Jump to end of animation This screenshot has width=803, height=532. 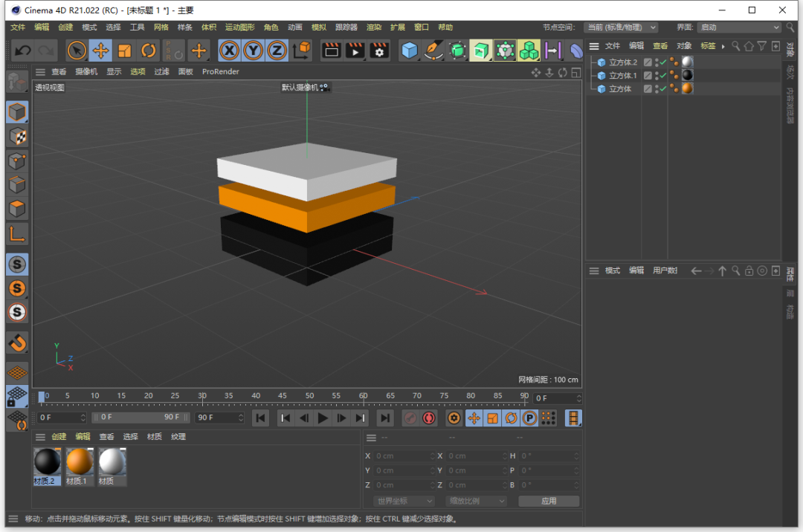(384, 418)
